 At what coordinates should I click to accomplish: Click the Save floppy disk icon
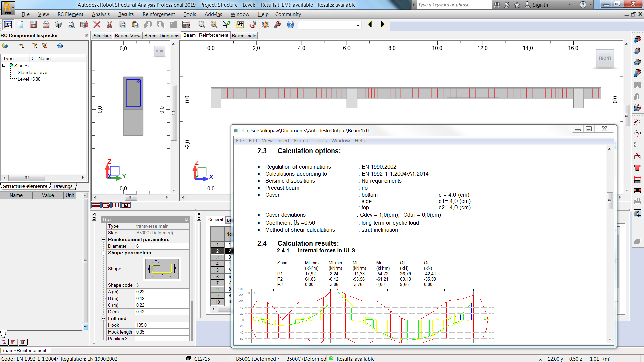pyautogui.click(x=33, y=24)
